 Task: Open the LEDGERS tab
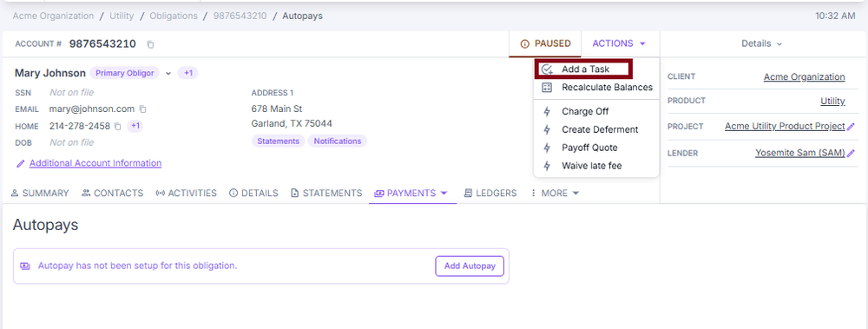[x=490, y=194]
